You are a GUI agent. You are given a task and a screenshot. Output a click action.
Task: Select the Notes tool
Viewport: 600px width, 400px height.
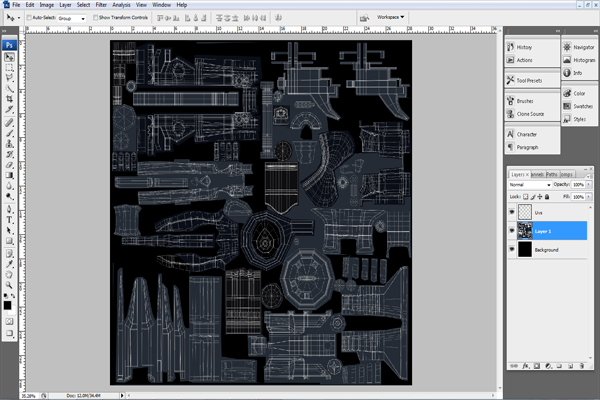click(x=10, y=253)
